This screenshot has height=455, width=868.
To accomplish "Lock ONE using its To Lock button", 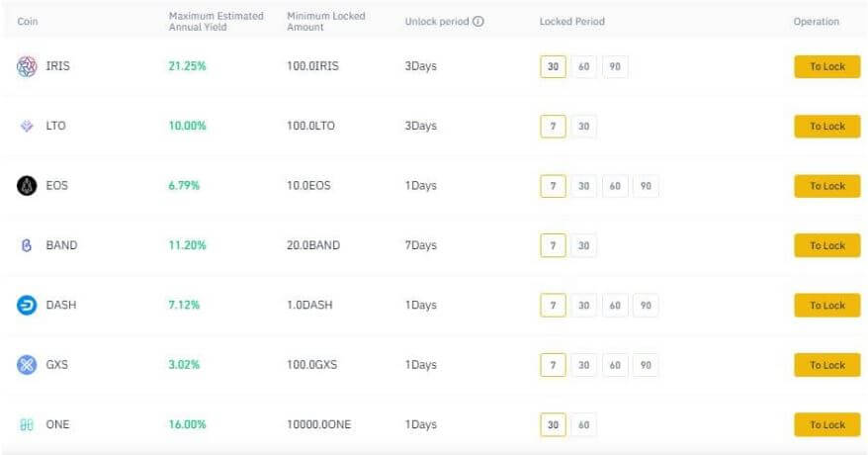I will 826,424.
